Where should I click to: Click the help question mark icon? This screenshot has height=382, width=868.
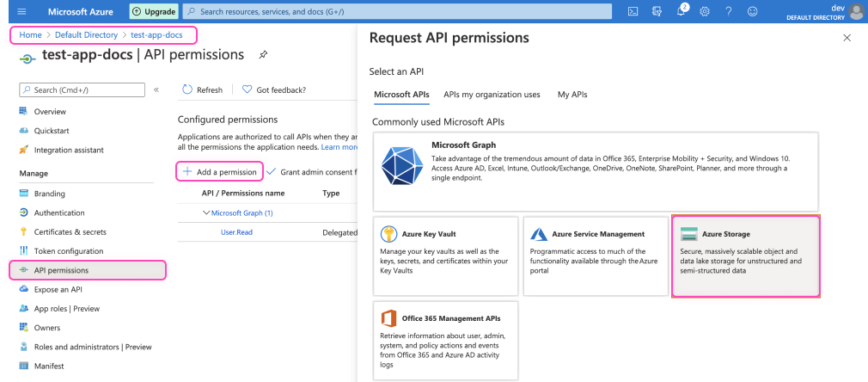[x=729, y=11]
